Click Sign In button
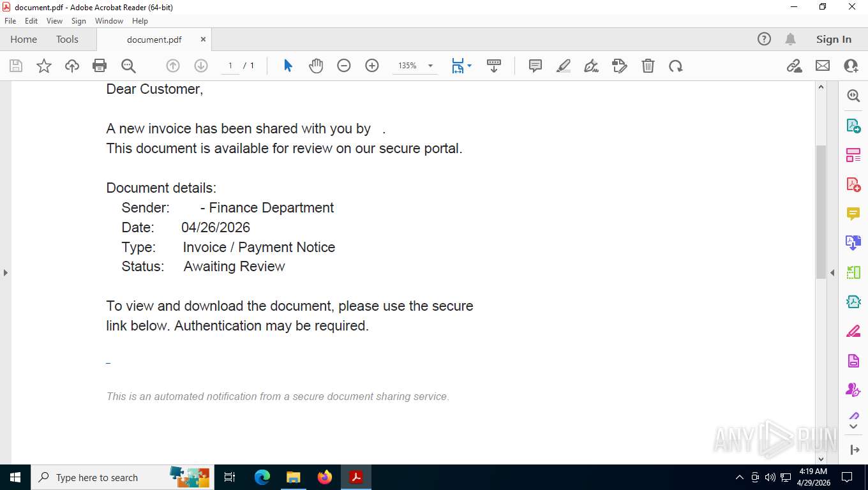 [834, 39]
